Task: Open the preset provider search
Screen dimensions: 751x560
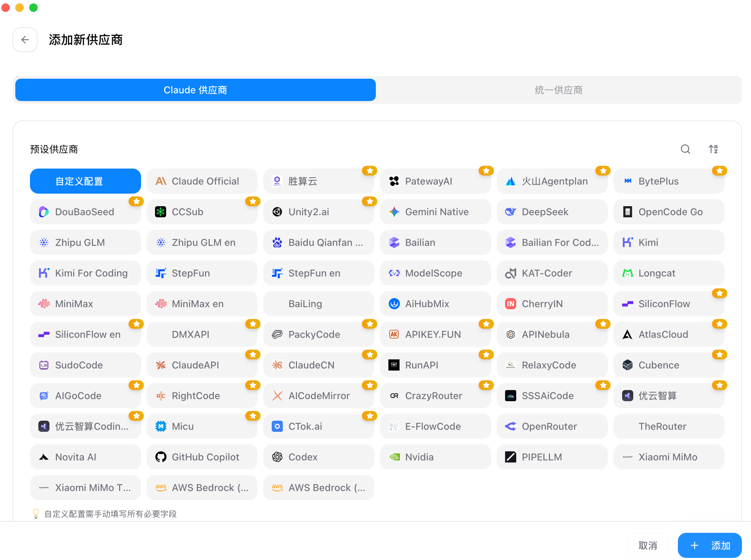Action: point(685,149)
